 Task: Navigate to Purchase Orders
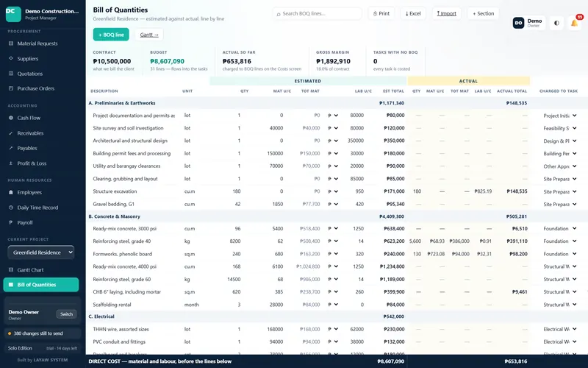point(35,88)
